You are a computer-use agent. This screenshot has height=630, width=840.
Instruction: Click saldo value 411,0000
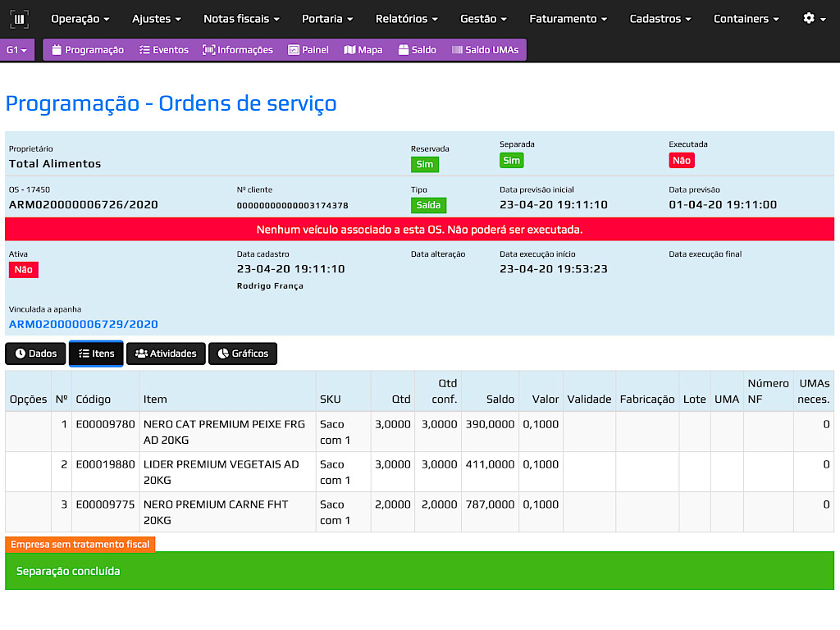(490, 464)
